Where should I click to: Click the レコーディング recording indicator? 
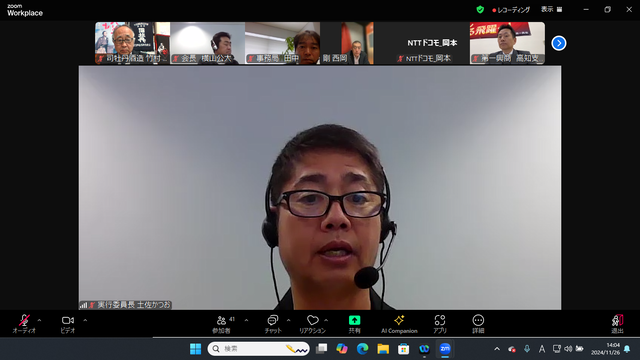coord(511,10)
